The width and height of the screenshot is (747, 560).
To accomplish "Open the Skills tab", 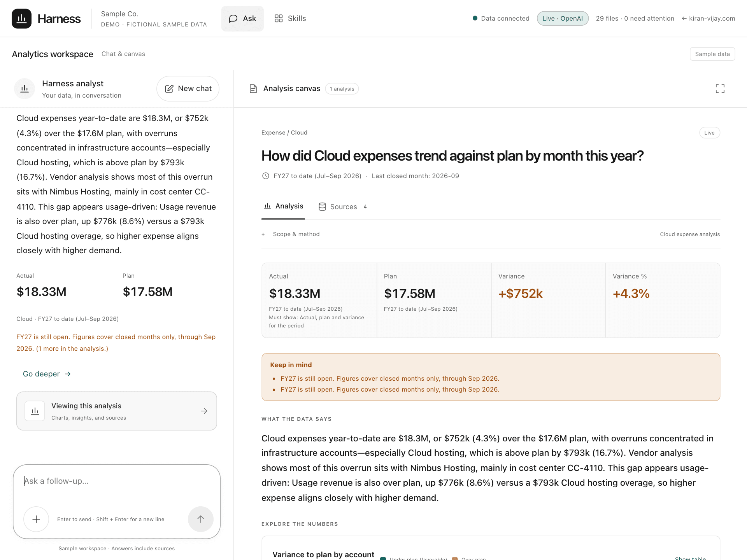I will click(x=290, y=19).
